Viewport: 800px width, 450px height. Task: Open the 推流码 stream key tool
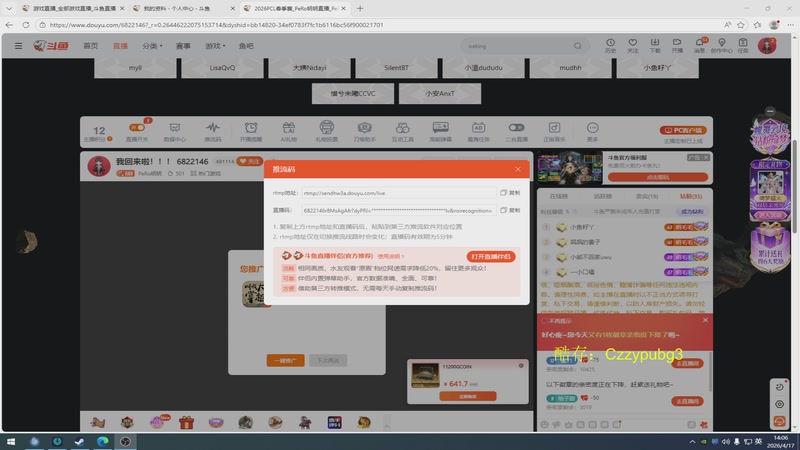pyautogui.click(x=213, y=132)
